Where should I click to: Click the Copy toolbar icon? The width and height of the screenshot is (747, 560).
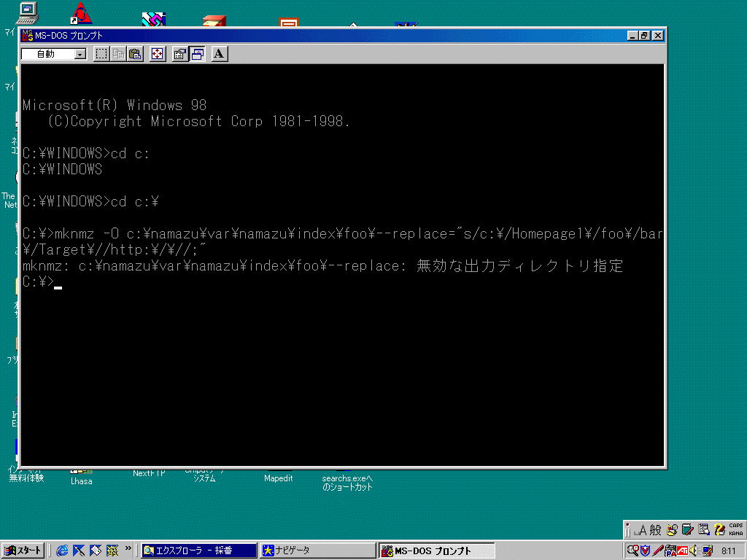click(x=119, y=54)
